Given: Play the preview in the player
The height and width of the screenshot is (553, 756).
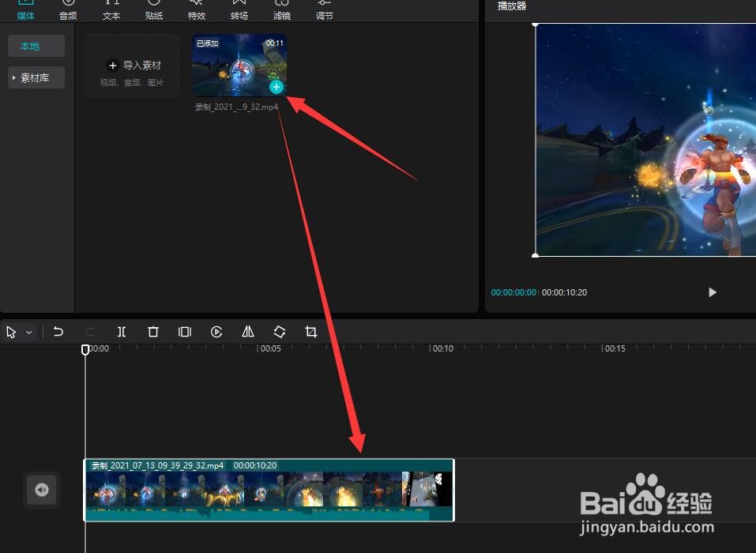Looking at the screenshot, I should 712,292.
